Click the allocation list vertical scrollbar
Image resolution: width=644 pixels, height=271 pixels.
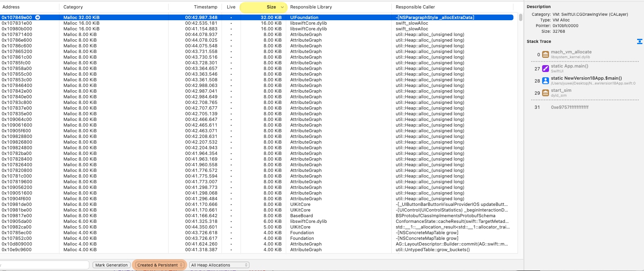(521, 17)
